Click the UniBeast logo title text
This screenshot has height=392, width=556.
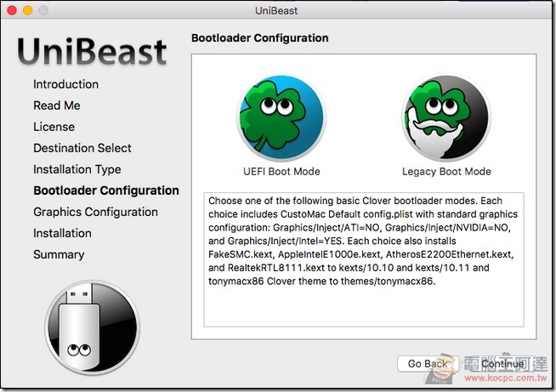point(92,51)
